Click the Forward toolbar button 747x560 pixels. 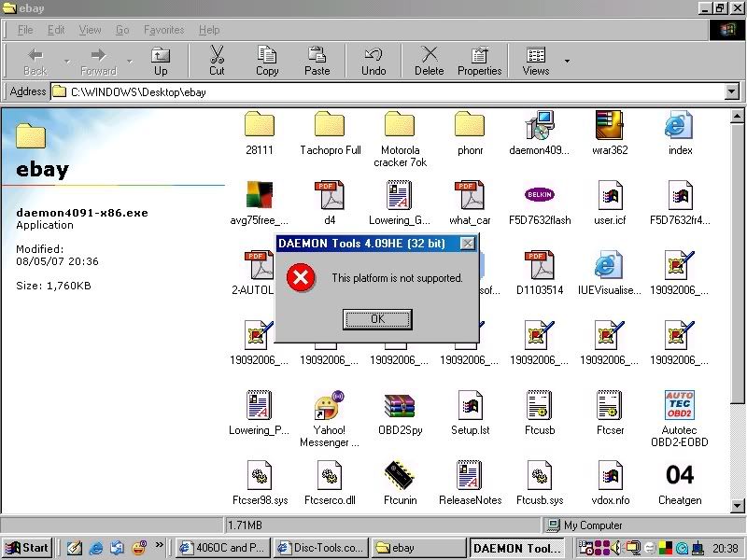point(98,61)
